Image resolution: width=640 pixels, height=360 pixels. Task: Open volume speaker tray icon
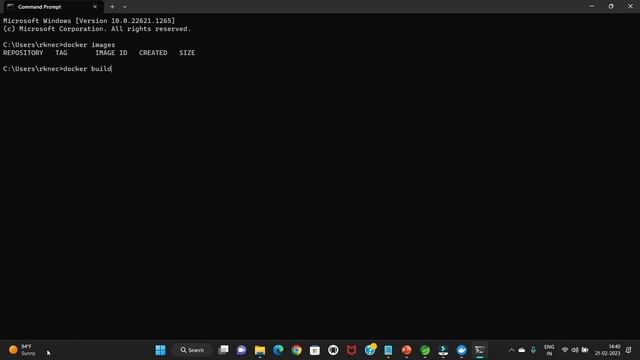click(x=575, y=350)
